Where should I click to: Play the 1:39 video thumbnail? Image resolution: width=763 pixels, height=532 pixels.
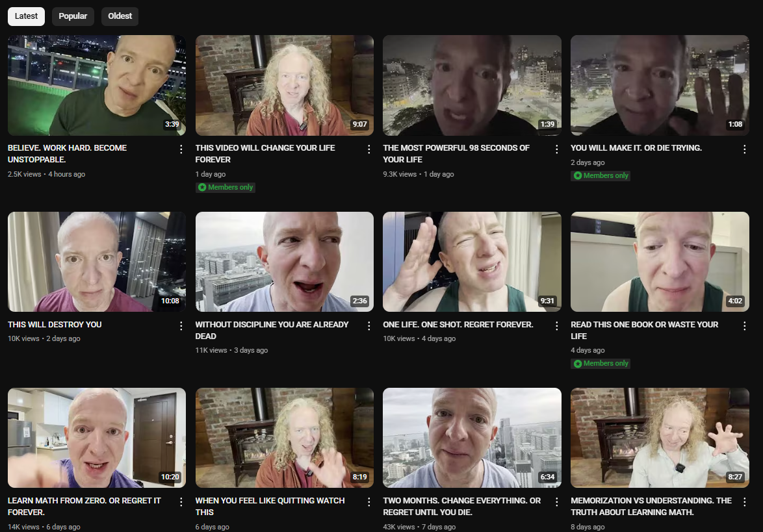click(x=472, y=85)
